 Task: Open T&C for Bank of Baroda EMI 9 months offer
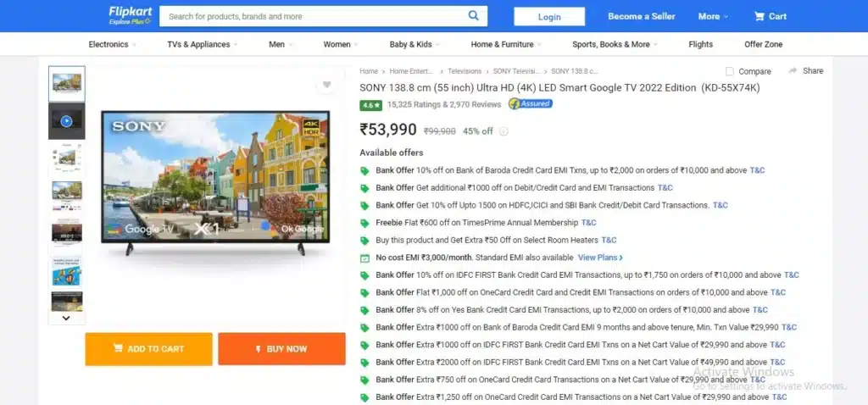pyautogui.click(x=789, y=328)
